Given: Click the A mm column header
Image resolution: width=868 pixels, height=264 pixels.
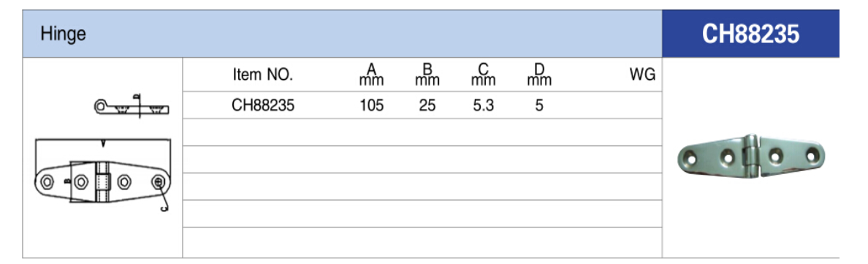Looking at the screenshot, I should pyautogui.click(x=371, y=75).
